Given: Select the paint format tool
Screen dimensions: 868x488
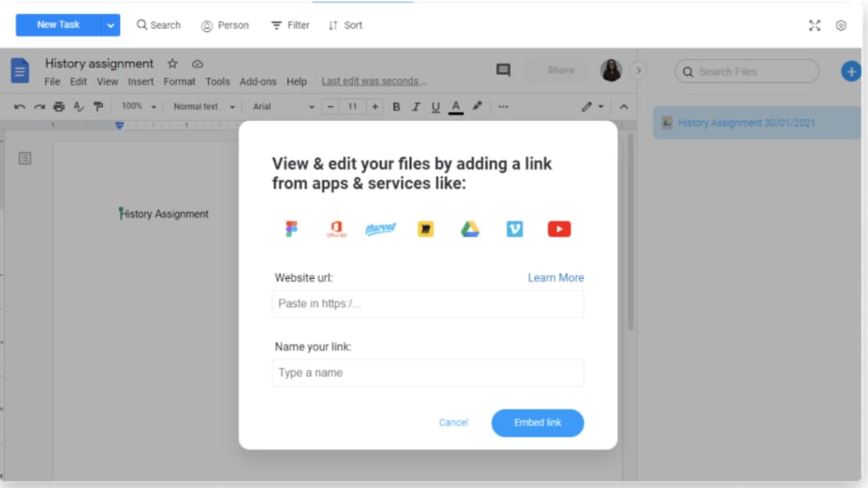Looking at the screenshot, I should 98,107.
